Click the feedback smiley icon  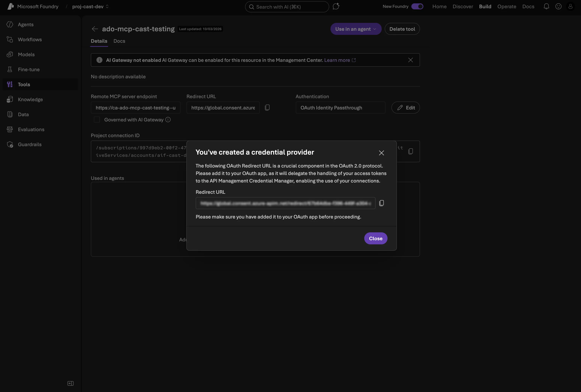[x=558, y=7]
